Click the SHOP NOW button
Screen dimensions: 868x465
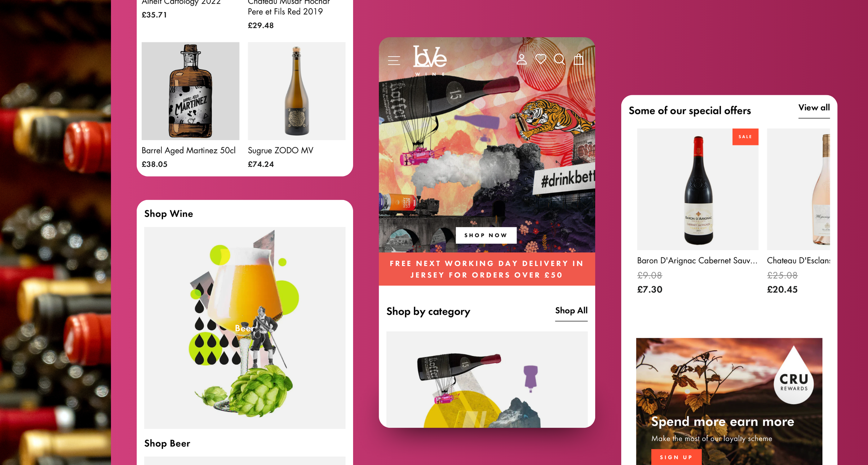coord(486,235)
